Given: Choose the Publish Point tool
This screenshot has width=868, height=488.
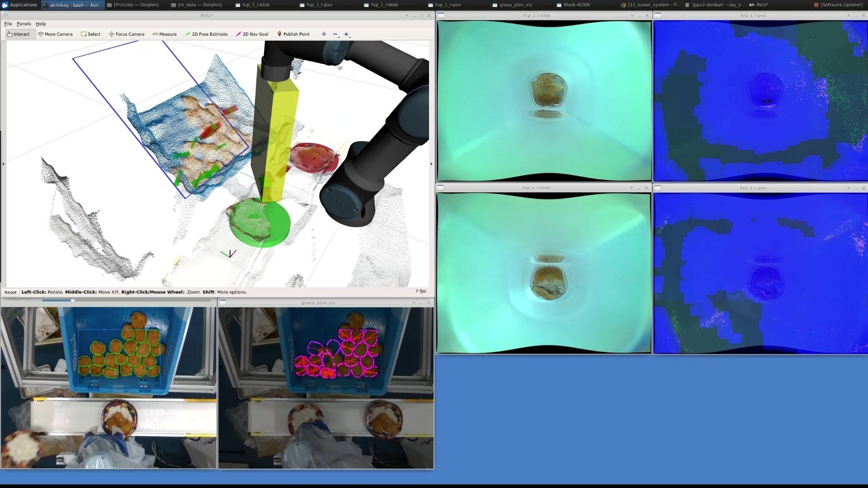Looking at the screenshot, I should (293, 34).
